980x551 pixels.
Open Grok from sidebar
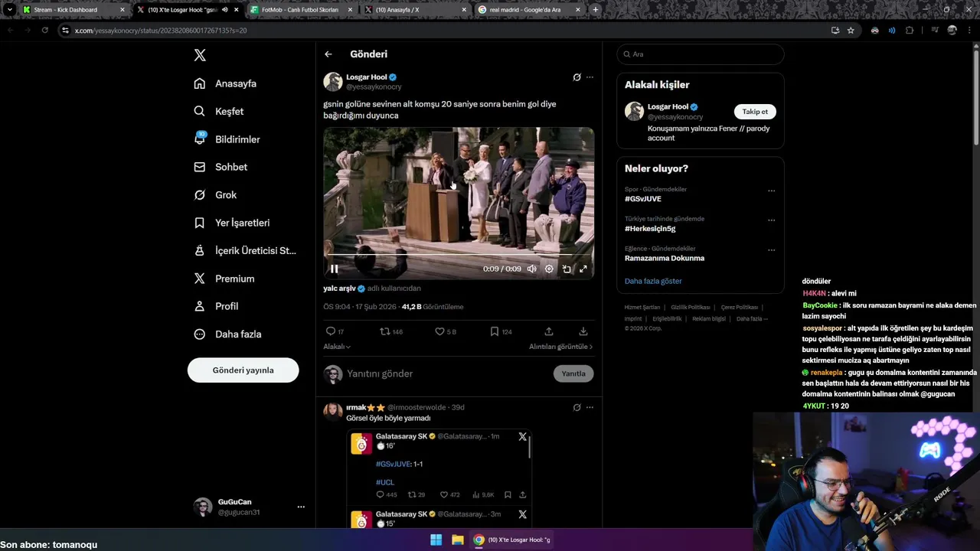pos(215,194)
